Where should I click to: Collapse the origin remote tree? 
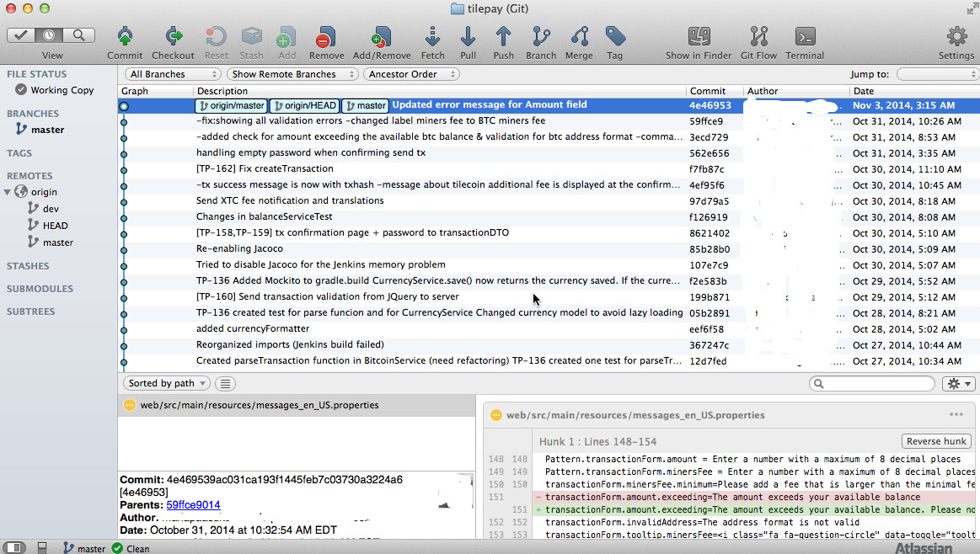8,192
